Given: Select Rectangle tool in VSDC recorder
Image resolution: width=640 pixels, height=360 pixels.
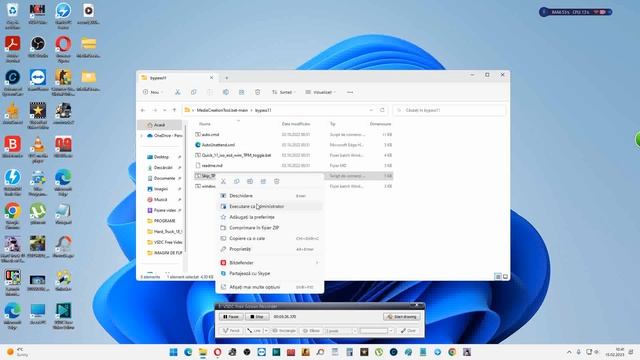Looking at the screenshot, I should pos(284,331).
